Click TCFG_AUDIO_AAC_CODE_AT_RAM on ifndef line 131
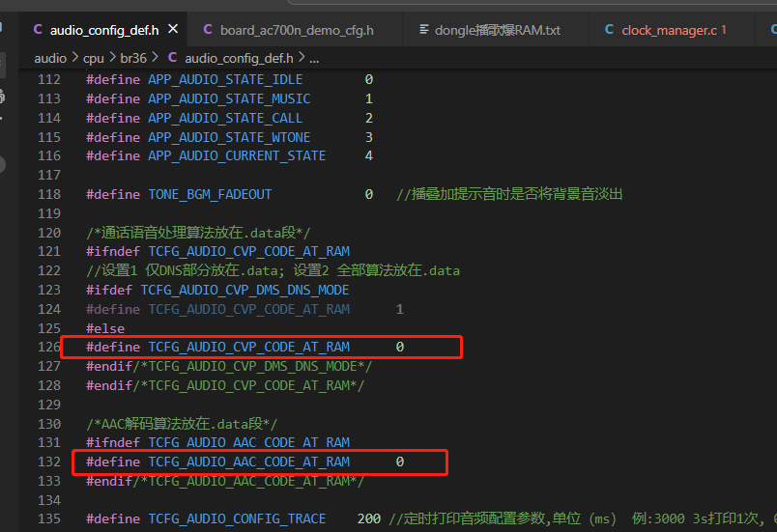Viewport: 777px width, 532px height. click(x=248, y=442)
